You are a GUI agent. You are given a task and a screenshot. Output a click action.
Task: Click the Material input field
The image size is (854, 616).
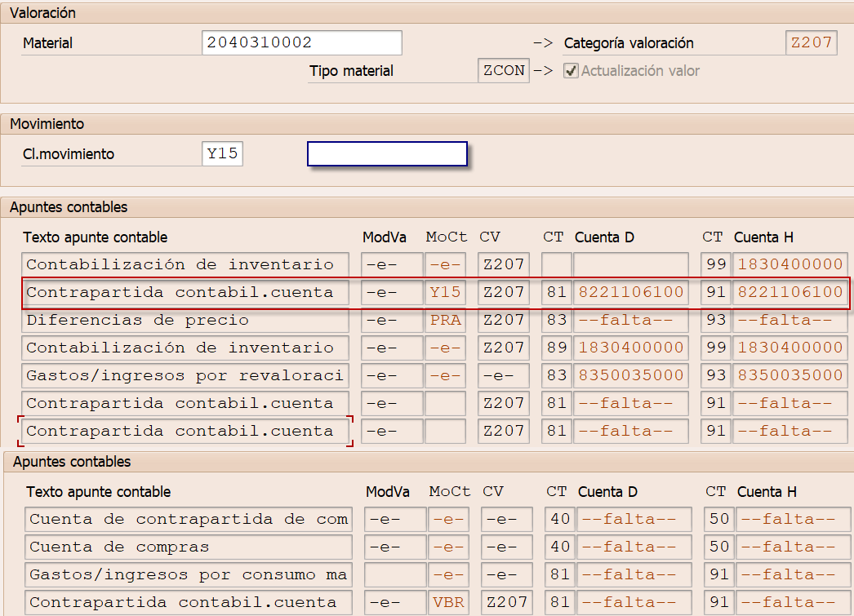[x=301, y=42]
